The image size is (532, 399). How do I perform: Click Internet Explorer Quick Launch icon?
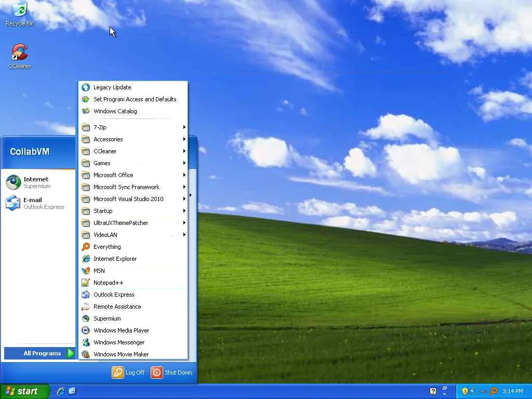pyautogui.click(x=61, y=391)
